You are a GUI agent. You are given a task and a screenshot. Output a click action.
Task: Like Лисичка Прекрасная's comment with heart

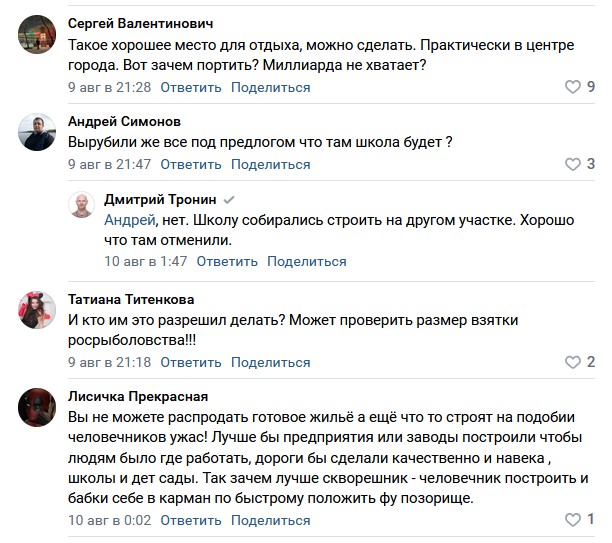(x=573, y=520)
